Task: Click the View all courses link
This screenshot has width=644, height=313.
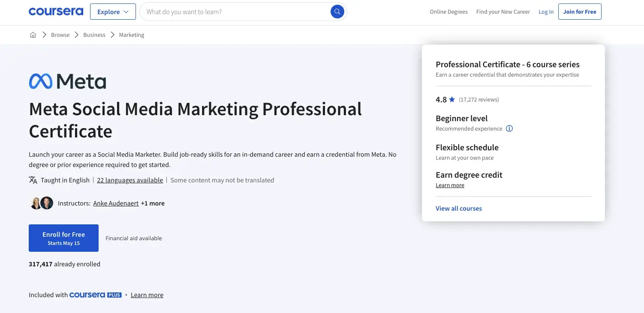Action: tap(459, 209)
